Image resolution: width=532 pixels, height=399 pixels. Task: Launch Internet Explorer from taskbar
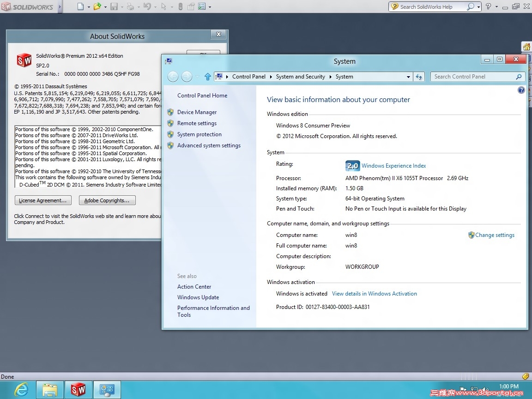click(x=21, y=390)
